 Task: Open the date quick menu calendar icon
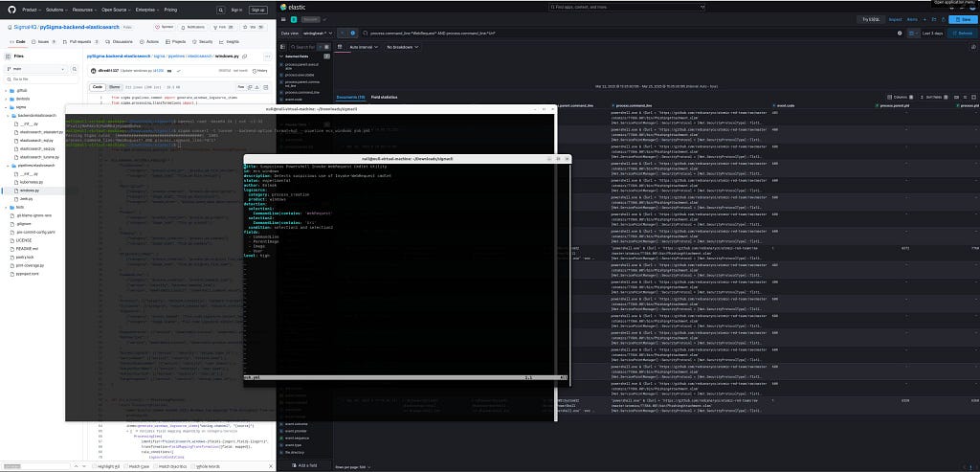(914, 33)
